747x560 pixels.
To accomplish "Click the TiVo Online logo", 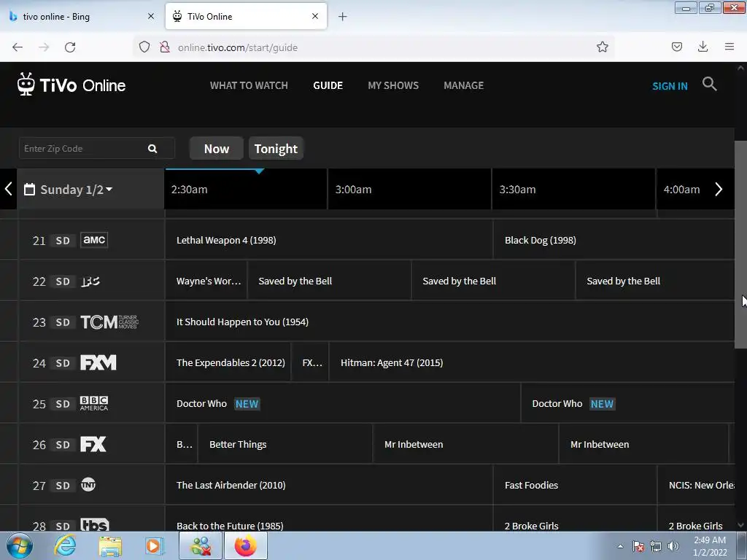I will click(71, 85).
